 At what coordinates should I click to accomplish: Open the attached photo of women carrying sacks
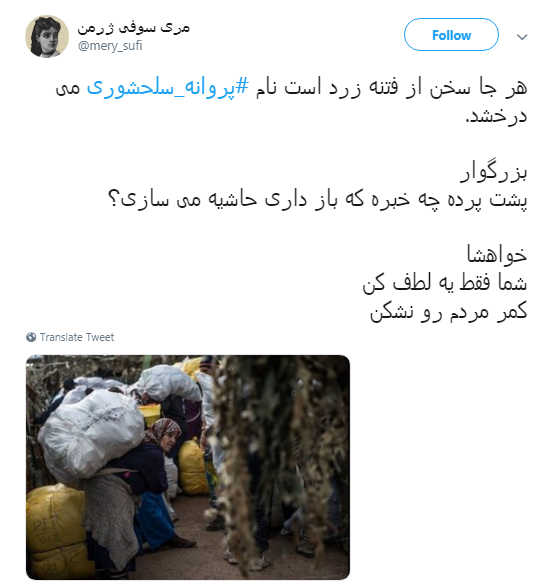188,467
